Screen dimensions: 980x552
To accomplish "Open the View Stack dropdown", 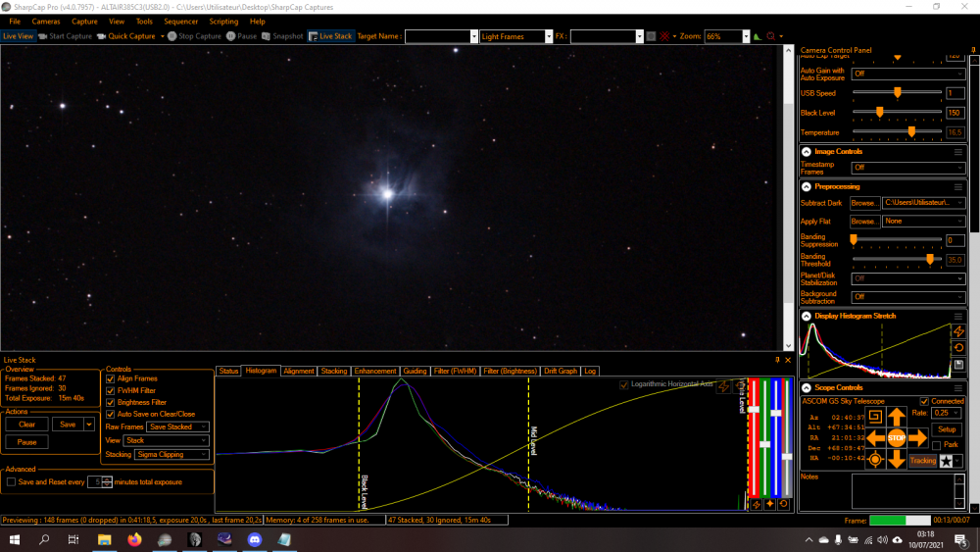I will pyautogui.click(x=166, y=441).
